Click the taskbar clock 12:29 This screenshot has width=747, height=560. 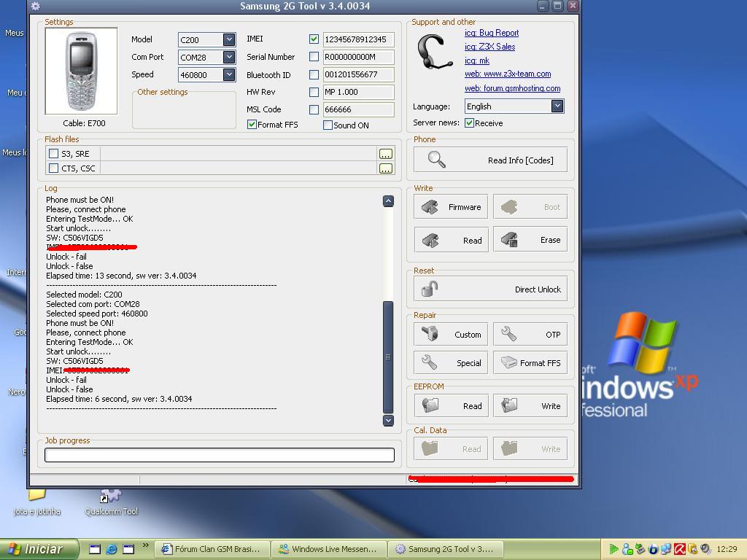(x=727, y=549)
